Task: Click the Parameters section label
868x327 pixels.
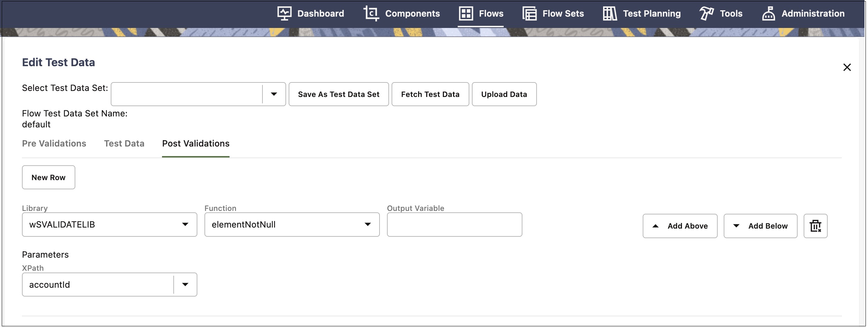Action: tap(45, 255)
